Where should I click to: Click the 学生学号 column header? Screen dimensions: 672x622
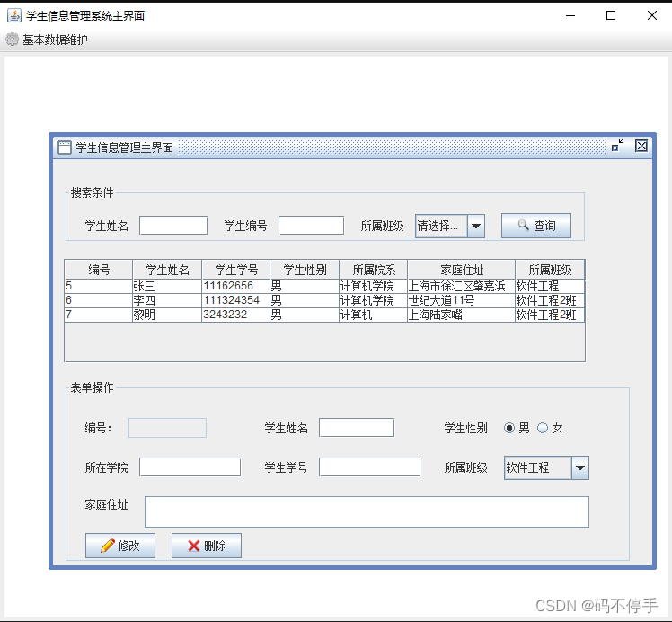pyautogui.click(x=235, y=270)
